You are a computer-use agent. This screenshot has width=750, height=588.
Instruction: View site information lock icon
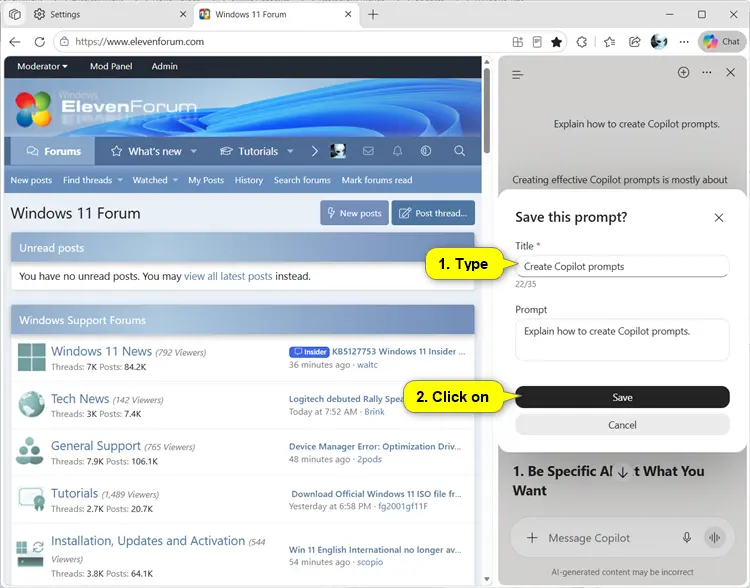pos(64,42)
